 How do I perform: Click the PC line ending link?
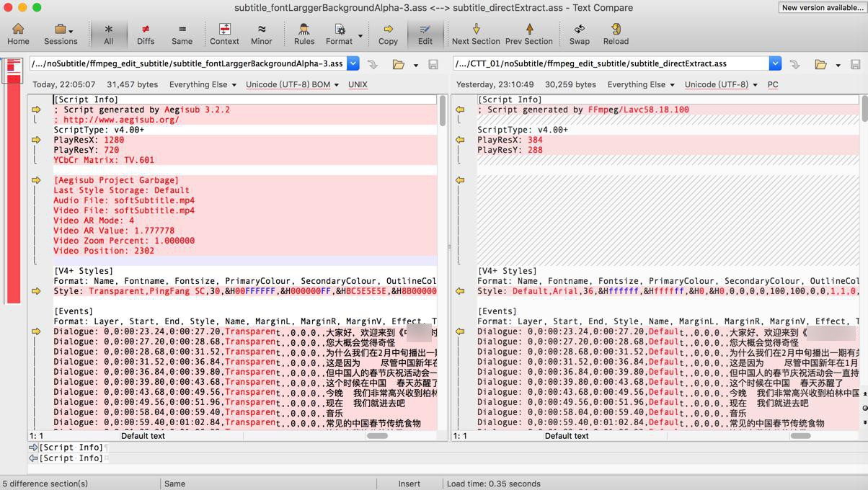[773, 84]
